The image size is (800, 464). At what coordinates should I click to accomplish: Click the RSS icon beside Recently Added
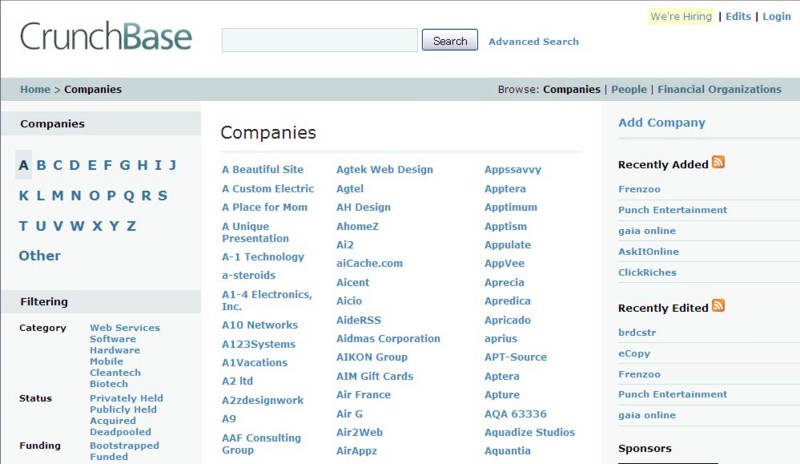(x=718, y=162)
